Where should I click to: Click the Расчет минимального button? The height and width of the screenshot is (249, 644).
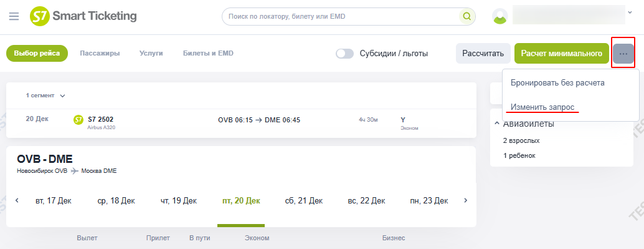(561, 54)
